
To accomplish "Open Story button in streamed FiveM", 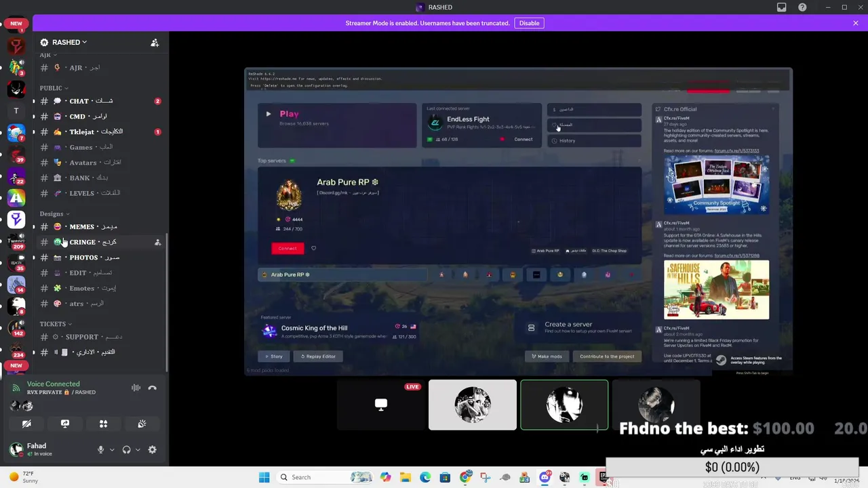I will click(273, 356).
